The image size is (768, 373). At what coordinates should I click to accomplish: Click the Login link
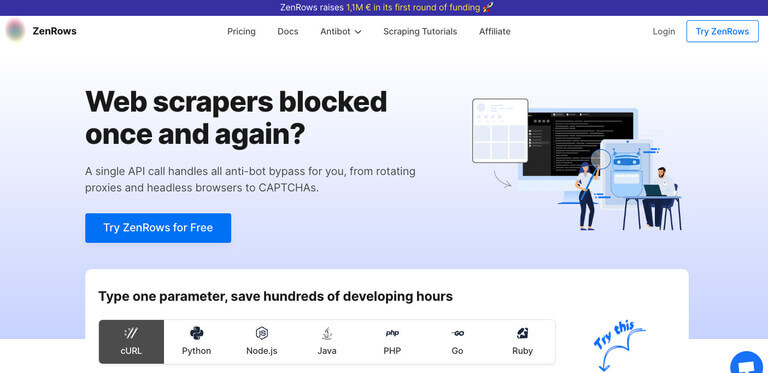point(664,31)
